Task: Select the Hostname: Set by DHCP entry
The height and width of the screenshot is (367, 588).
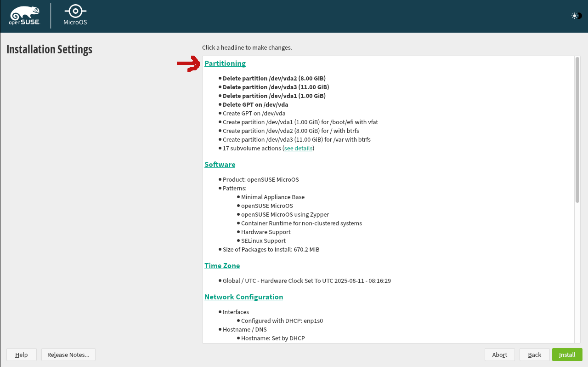Action: click(x=273, y=338)
